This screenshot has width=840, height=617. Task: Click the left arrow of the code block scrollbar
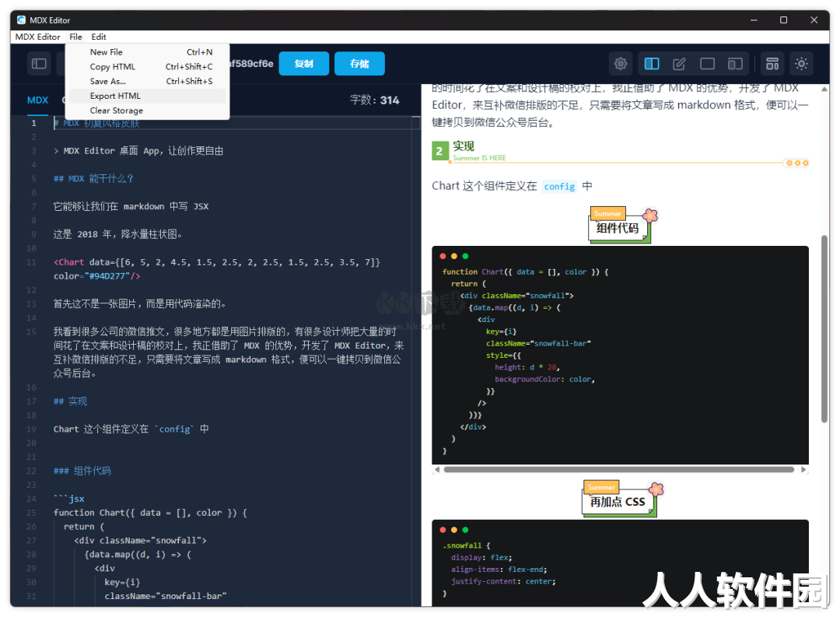(x=437, y=470)
